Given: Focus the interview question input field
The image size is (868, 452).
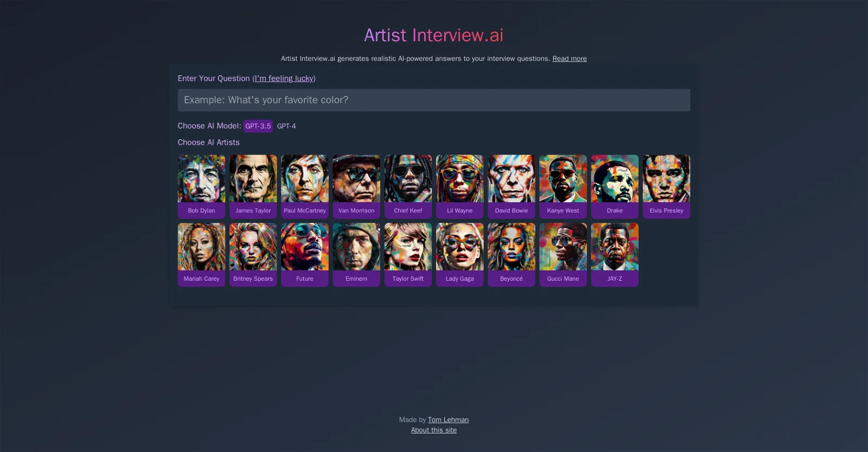Looking at the screenshot, I should pyautogui.click(x=434, y=100).
